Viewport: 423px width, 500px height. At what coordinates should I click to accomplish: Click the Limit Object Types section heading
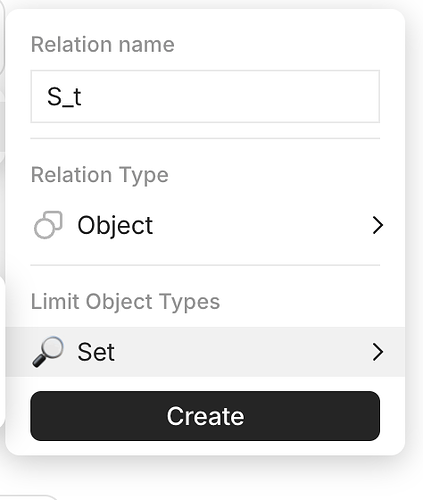pyautogui.click(x=125, y=302)
